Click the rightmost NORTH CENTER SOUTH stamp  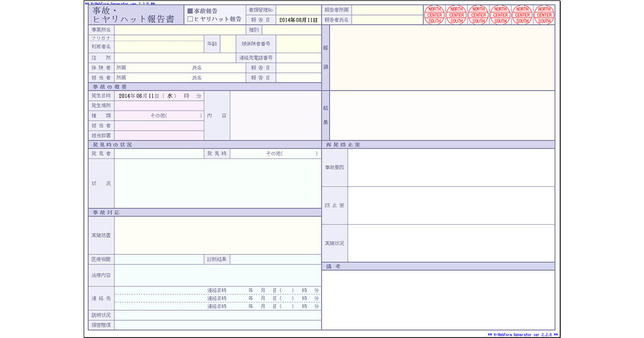(x=544, y=15)
